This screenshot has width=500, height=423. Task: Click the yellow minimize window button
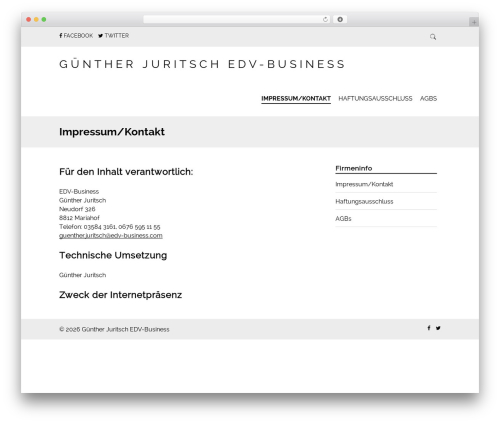(x=36, y=20)
